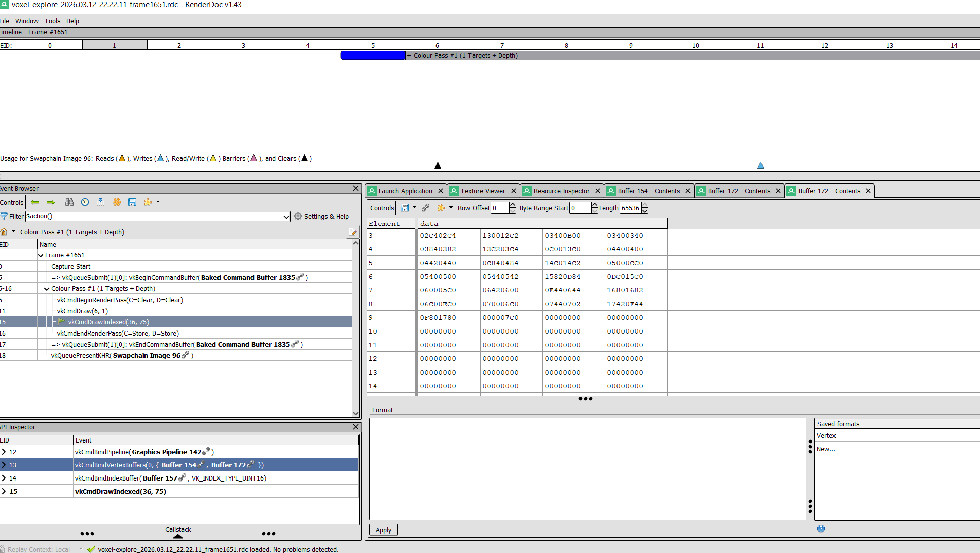980x553 pixels.
Task: Open the Window menu
Action: (26, 21)
